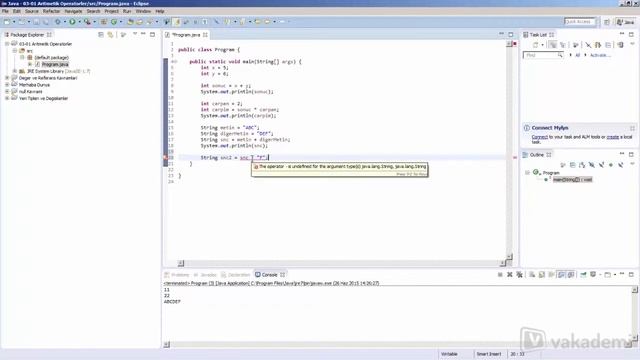Click the error icon in hover tooltip
Screen dimensions: 640x360
pyautogui.click(x=256, y=167)
